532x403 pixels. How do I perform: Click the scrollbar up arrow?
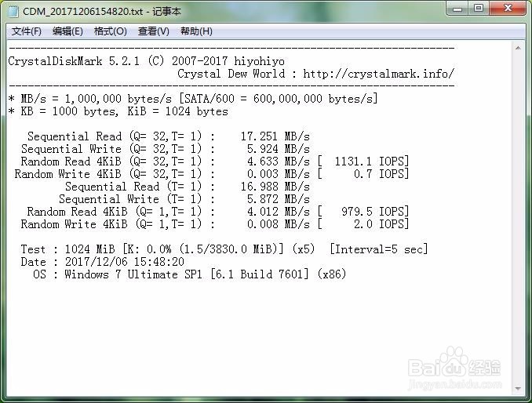(x=518, y=48)
